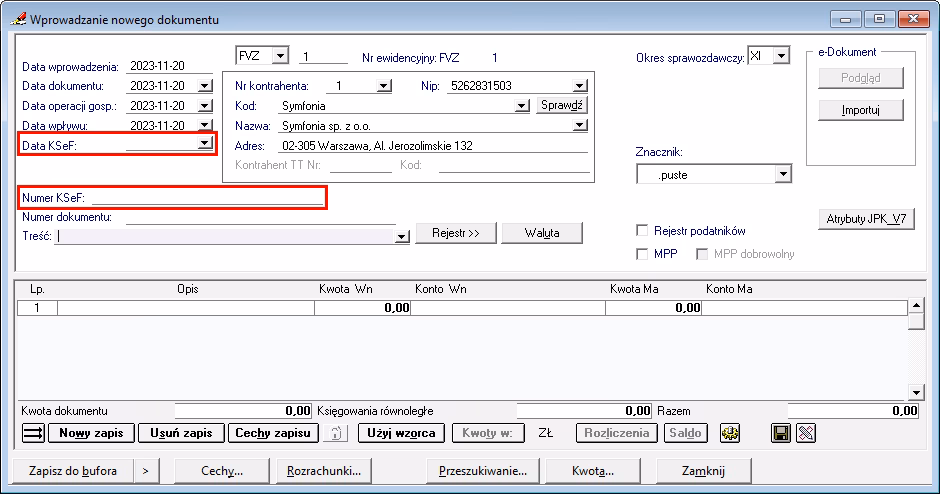940x494 pixels.
Task: Click the table scrollbar down arrow
Action: (916, 393)
